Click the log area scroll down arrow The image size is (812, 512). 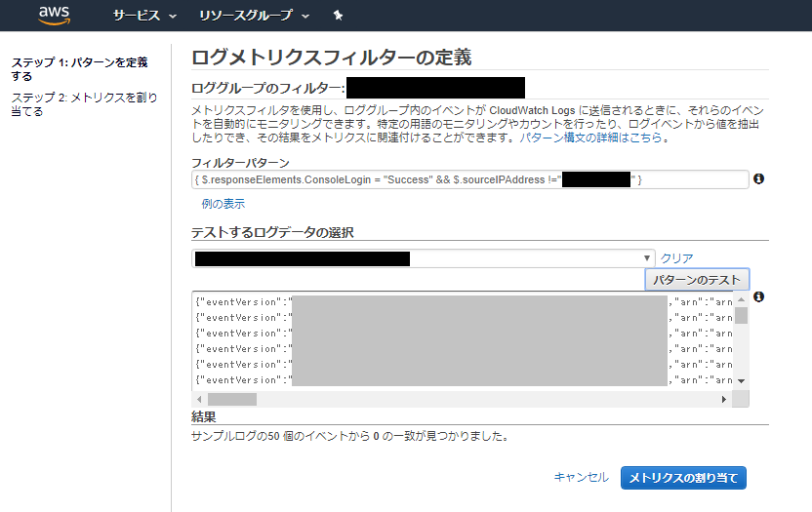click(x=741, y=381)
